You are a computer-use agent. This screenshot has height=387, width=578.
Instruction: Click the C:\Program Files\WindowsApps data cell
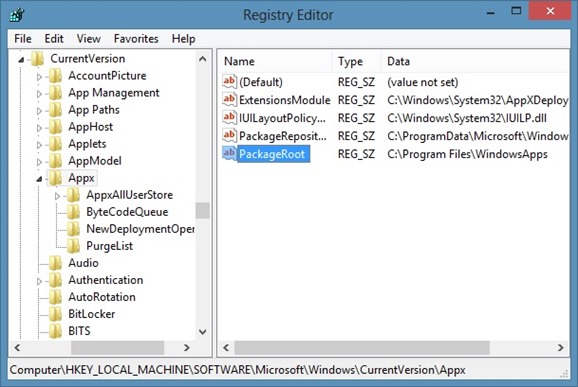[467, 154]
